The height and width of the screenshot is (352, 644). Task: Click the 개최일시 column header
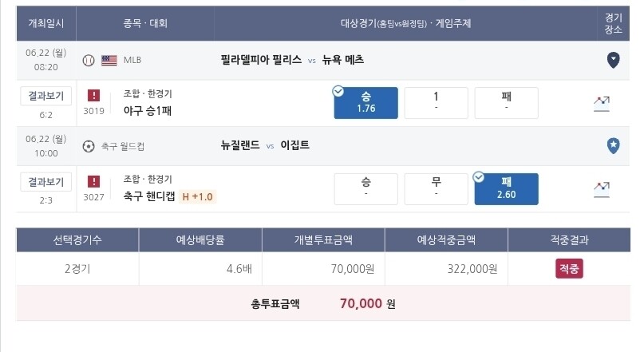point(46,23)
